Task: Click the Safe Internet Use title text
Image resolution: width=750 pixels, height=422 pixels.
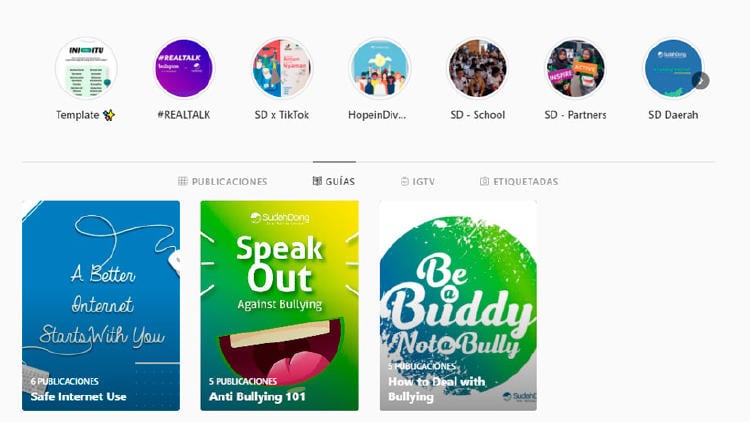Action: [78, 397]
